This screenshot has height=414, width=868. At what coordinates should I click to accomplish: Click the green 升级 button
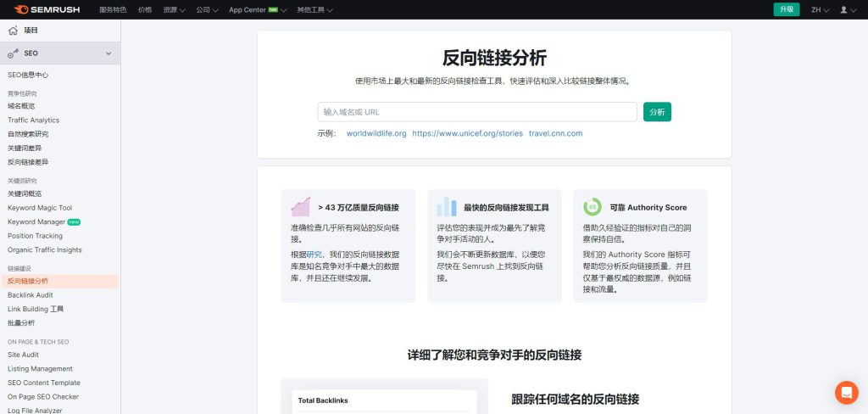pyautogui.click(x=786, y=9)
